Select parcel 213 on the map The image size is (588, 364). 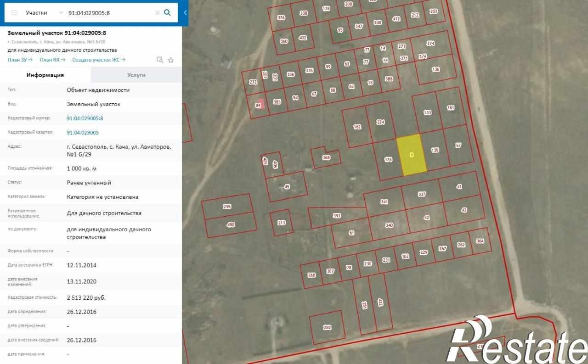(x=282, y=223)
